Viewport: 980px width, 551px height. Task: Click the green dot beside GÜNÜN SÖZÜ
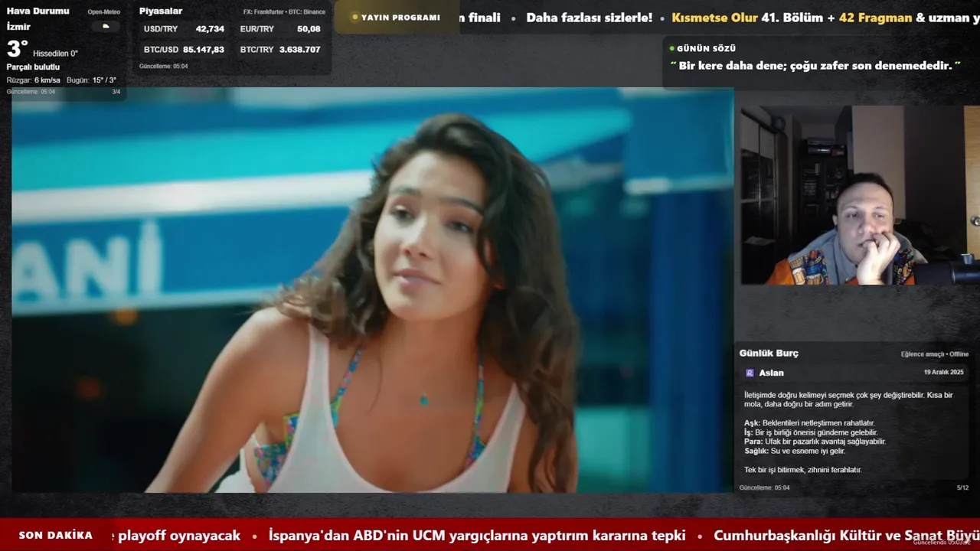tap(671, 48)
